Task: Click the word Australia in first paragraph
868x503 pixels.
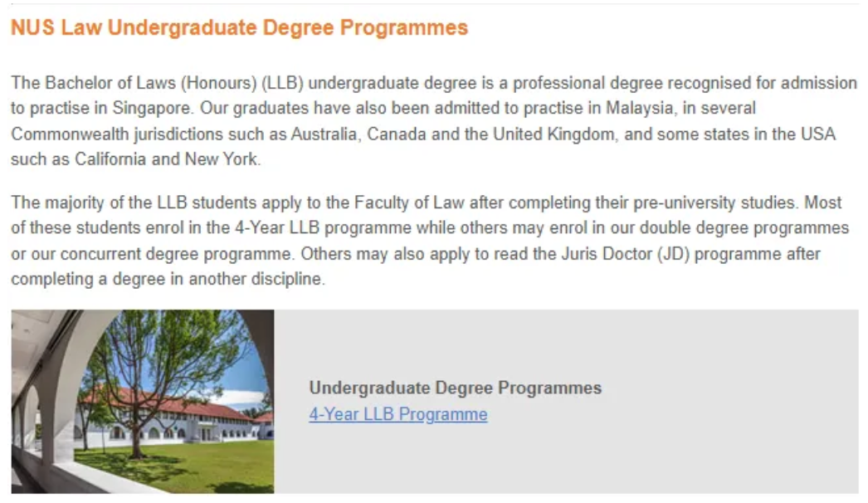Action: [x=324, y=134]
